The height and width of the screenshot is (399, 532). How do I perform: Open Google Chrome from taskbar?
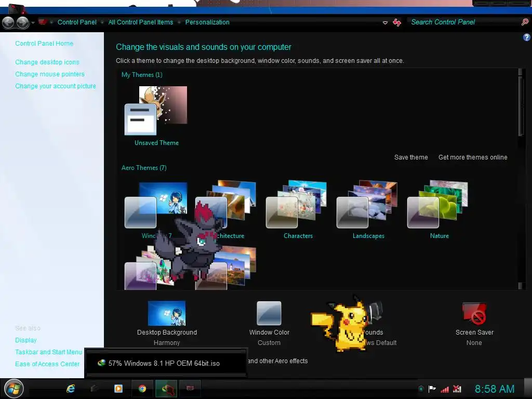click(x=142, y=389)
